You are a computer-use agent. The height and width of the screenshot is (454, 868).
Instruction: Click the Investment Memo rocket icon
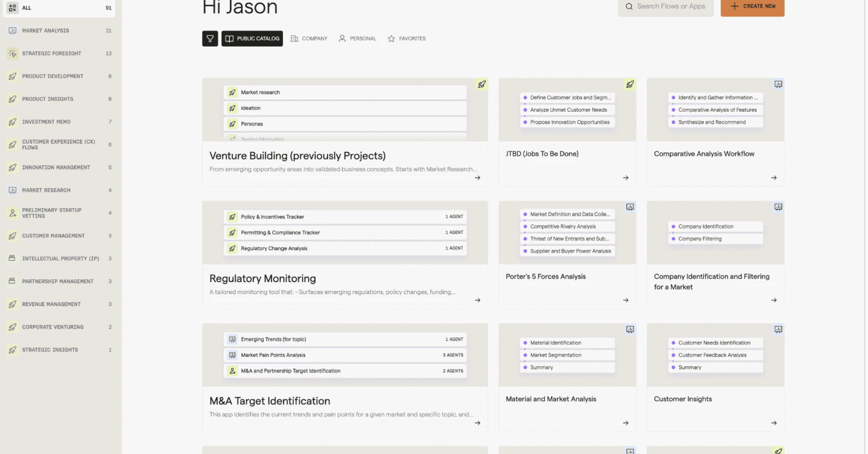click(x=12, y=122)
